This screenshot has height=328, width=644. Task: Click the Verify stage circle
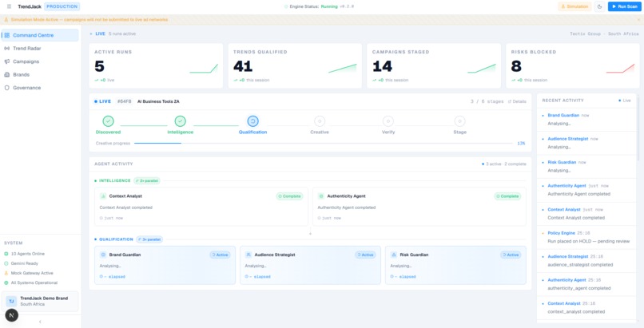click(x=388, y=121)
